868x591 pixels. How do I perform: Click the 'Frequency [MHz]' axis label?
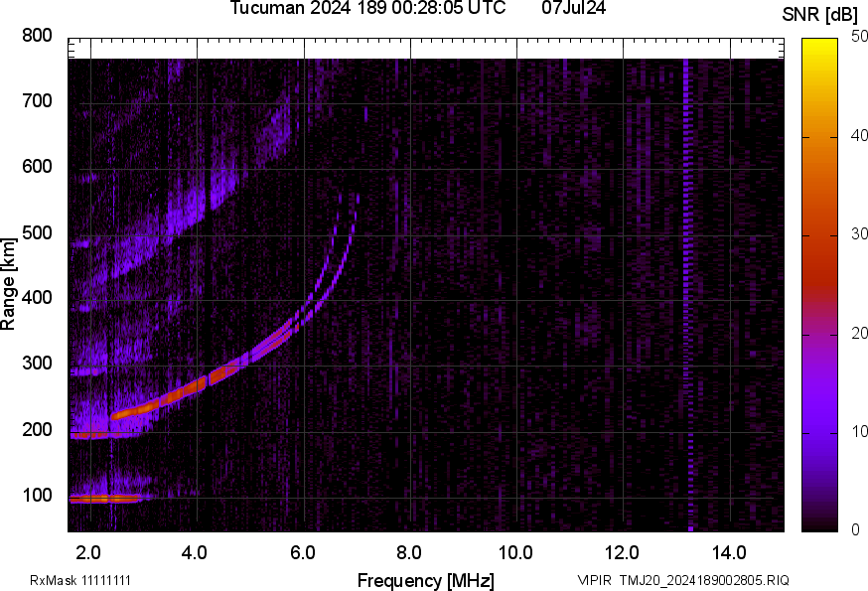tap(426, 580)
